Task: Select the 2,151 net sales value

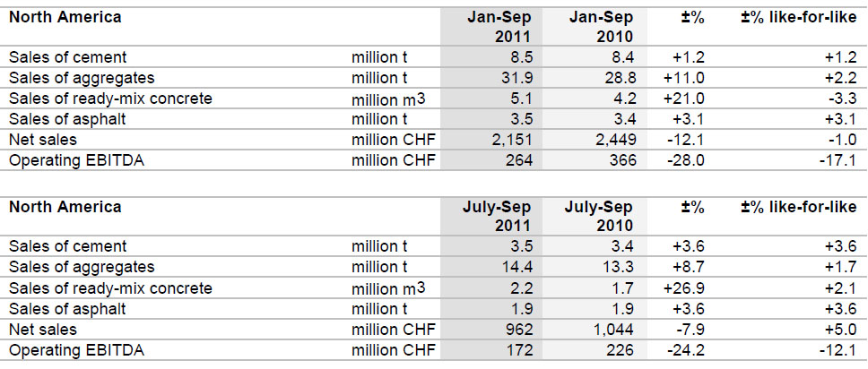Action: pos(511,139)
